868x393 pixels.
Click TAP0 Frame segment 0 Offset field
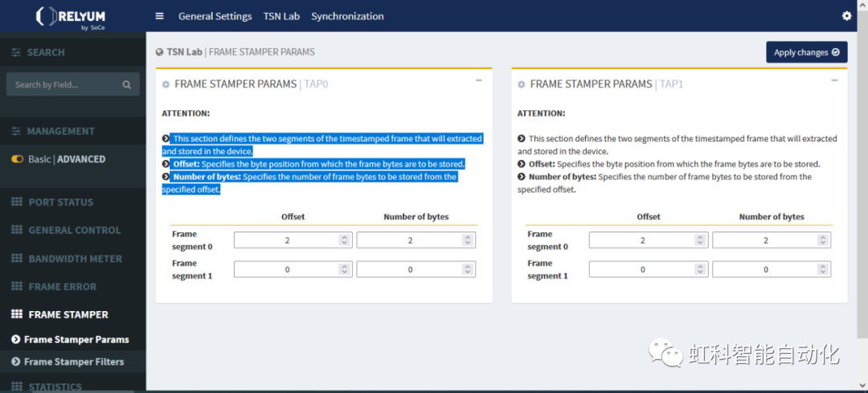(x=293, y=240)
